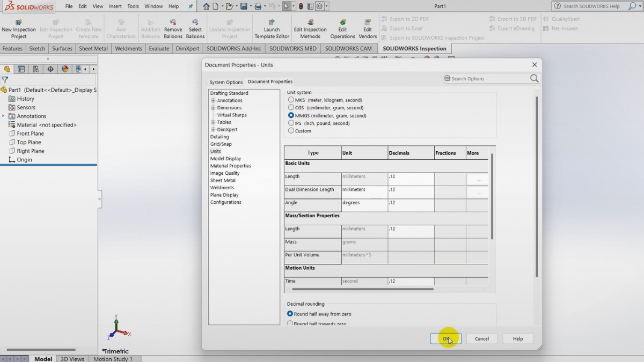The height and width of the screenshot is (362, 644).
Task: Expand Annotations folder in feature tree
Action: coord(3,116)
